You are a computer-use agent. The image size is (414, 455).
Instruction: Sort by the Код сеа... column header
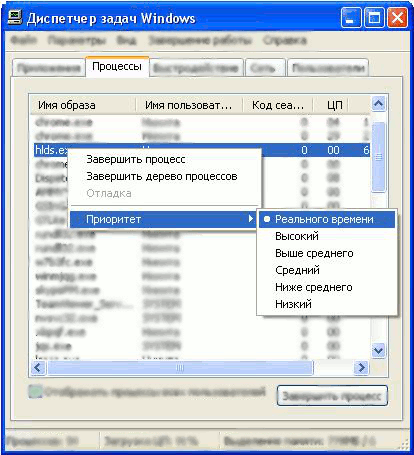(278, 105)
